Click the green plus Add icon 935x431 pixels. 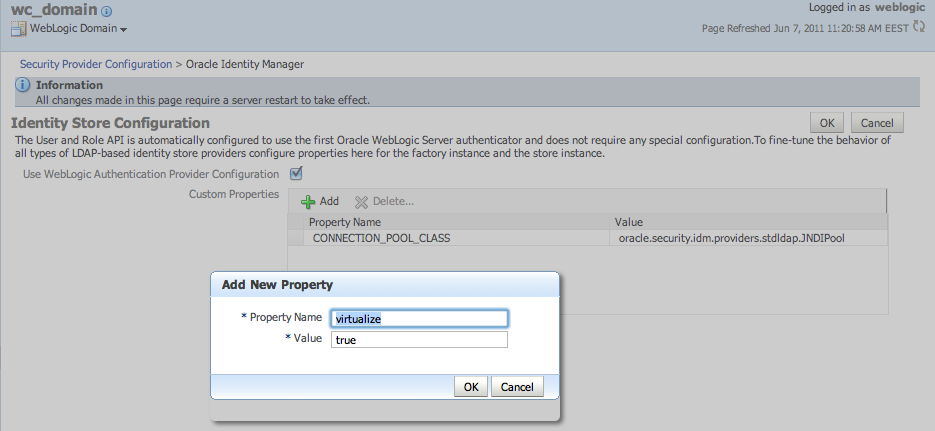pos(308,201)
